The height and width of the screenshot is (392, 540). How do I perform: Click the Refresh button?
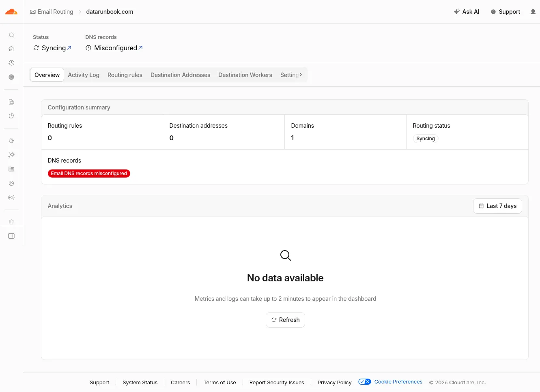(285, 320)
